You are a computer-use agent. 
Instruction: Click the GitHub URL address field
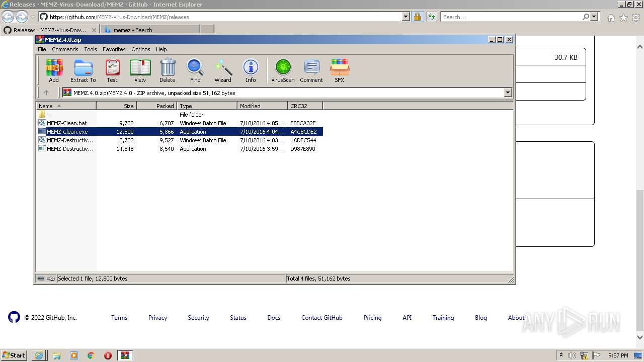(x=224, y=17)
